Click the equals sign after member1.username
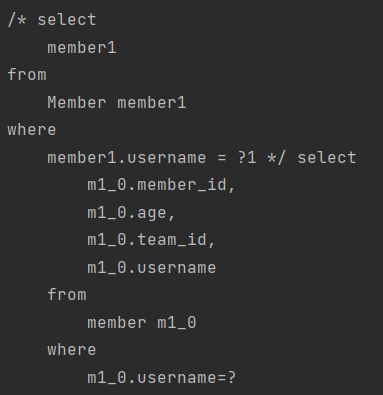Screen dimensions: 383x395 pos(222,157)
